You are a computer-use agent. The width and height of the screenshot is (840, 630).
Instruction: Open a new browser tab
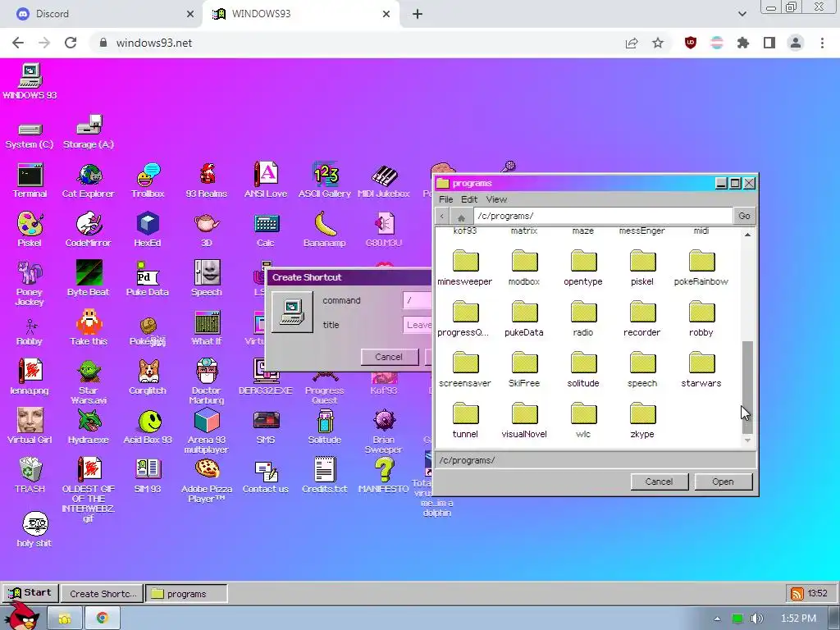pyautogui.click(x=418, y=14)
